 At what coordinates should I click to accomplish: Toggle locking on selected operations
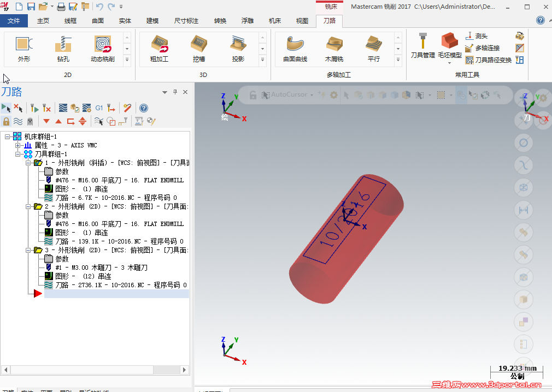6,122
